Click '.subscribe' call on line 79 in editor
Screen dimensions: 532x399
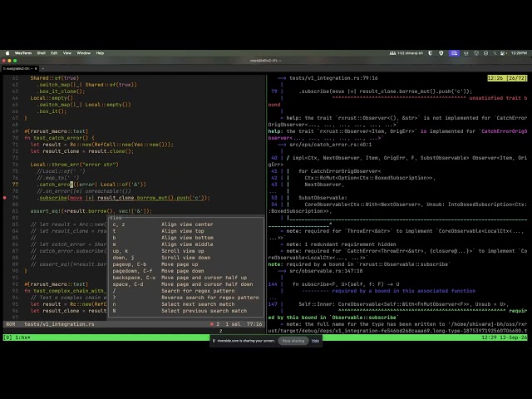[x=52, y=198]
